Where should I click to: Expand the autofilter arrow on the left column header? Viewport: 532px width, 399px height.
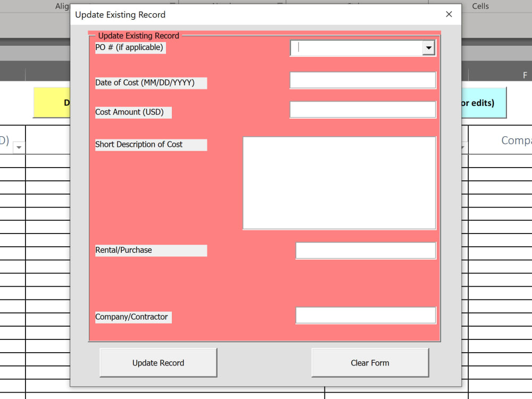(18, 148)
